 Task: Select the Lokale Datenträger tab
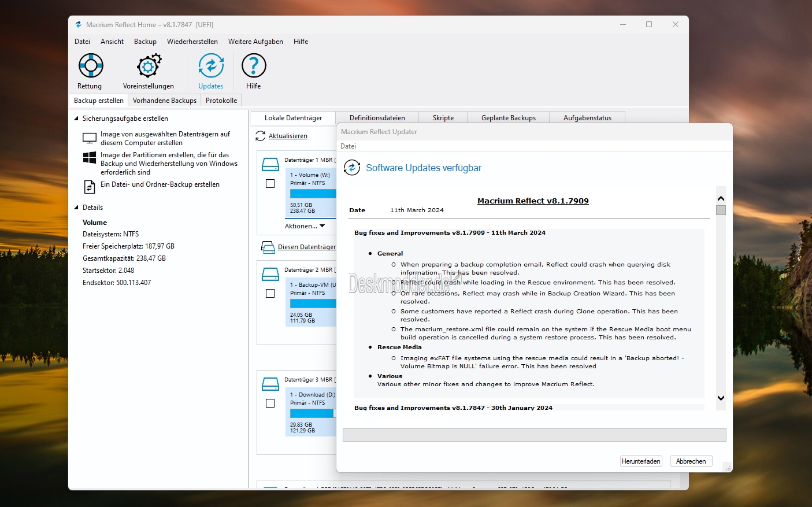(293, 118)
